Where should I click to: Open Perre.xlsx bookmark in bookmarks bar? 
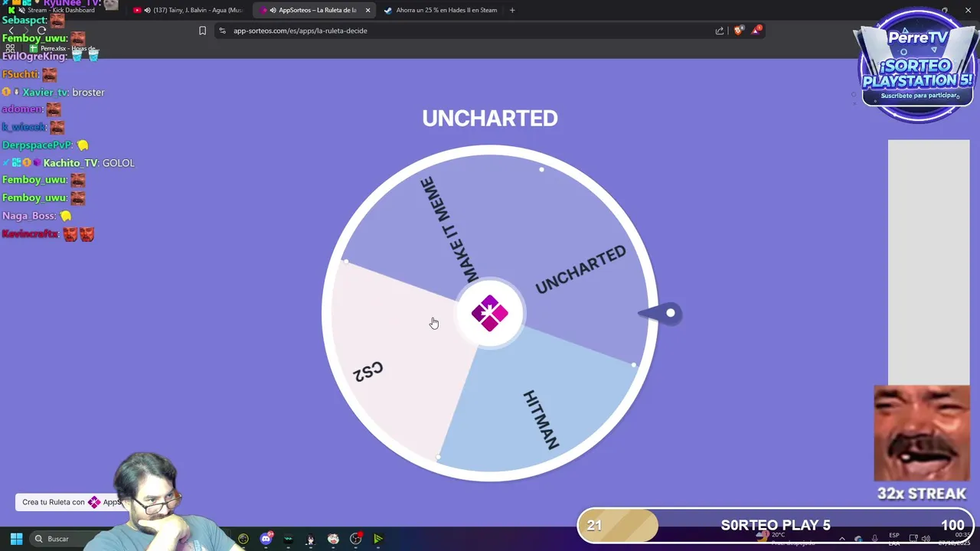pyautogui.click(x=65, y=48)
